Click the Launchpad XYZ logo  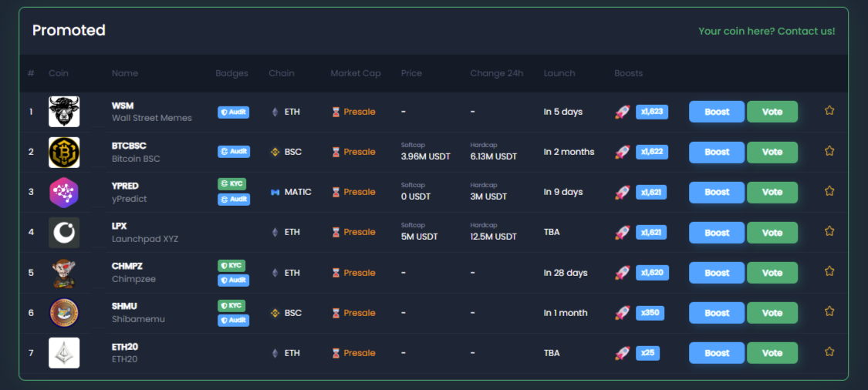coord(64,232)
